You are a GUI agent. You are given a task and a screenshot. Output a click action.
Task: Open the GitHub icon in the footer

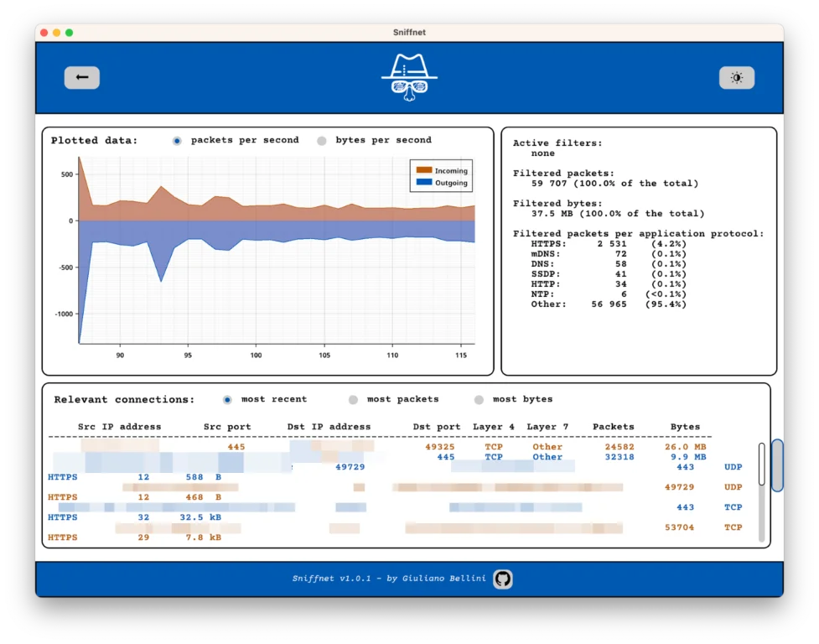tap(502, 579)
